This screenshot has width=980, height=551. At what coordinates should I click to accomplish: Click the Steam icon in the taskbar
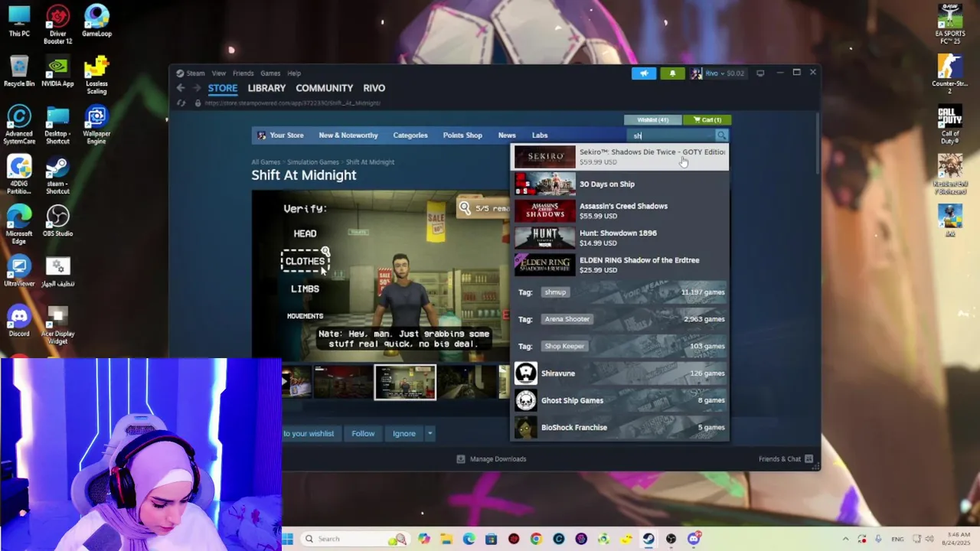(648, 539)
